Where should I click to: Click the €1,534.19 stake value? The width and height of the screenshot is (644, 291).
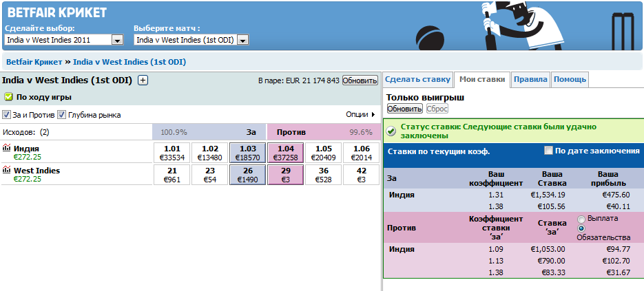point(548,195)
